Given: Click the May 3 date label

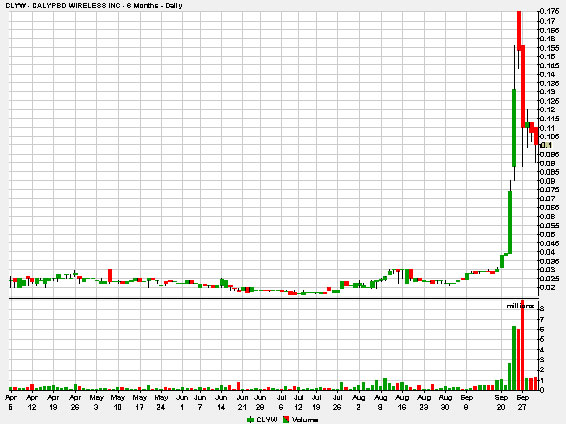Looking at the screenshot, I should coord(96,402).
